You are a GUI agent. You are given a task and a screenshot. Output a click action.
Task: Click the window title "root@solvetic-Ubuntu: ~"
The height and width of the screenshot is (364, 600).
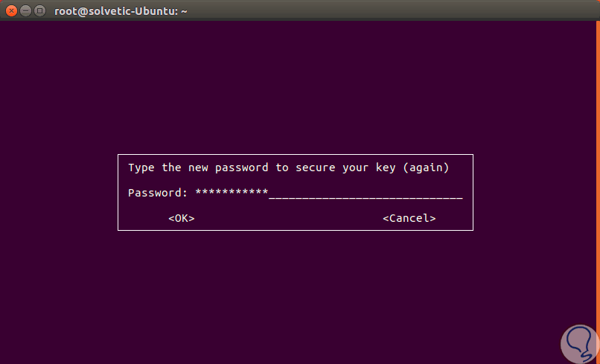point(120,10)
